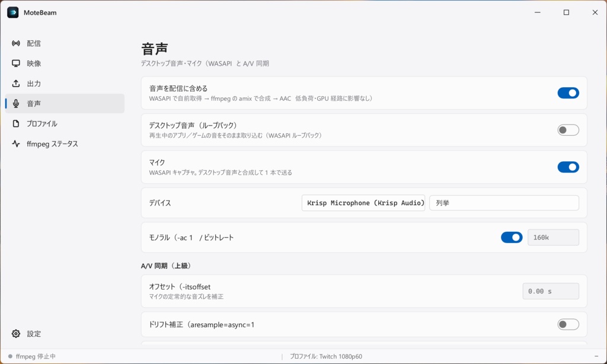Click the プロファイル document icon in sidebar

point(16,123)
